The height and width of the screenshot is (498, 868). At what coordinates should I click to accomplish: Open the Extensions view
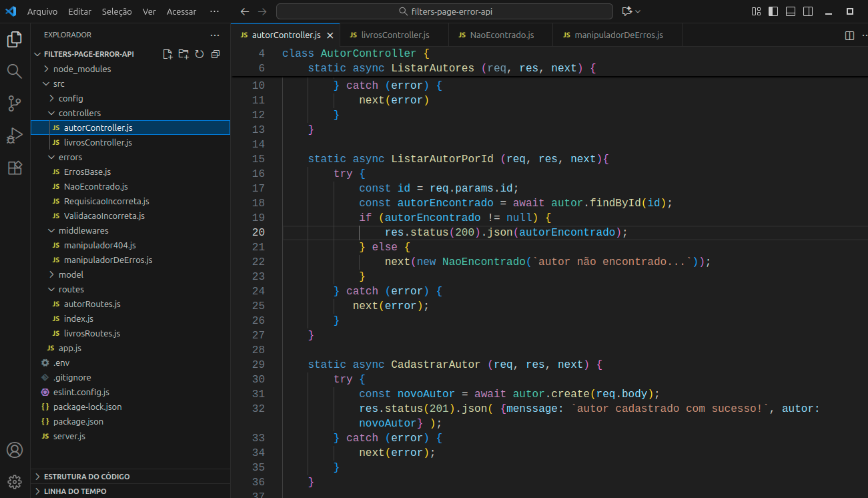click(x=15, y=168)
